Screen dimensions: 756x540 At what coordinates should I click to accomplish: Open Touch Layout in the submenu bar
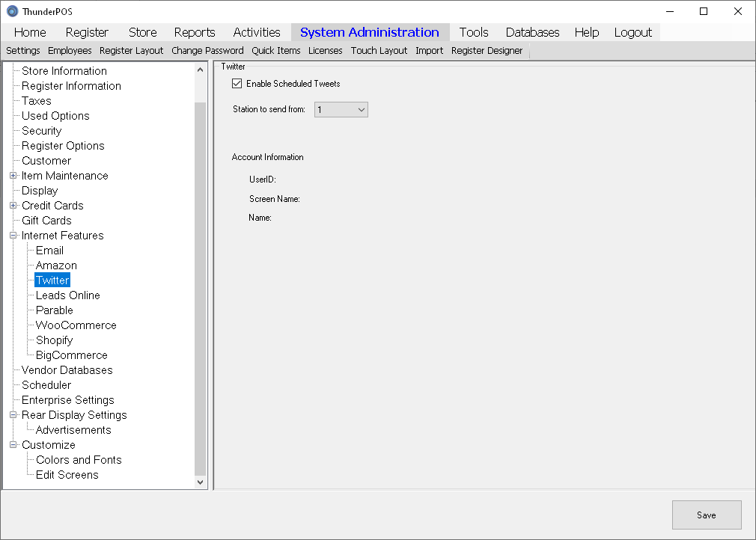click(379, 51)
